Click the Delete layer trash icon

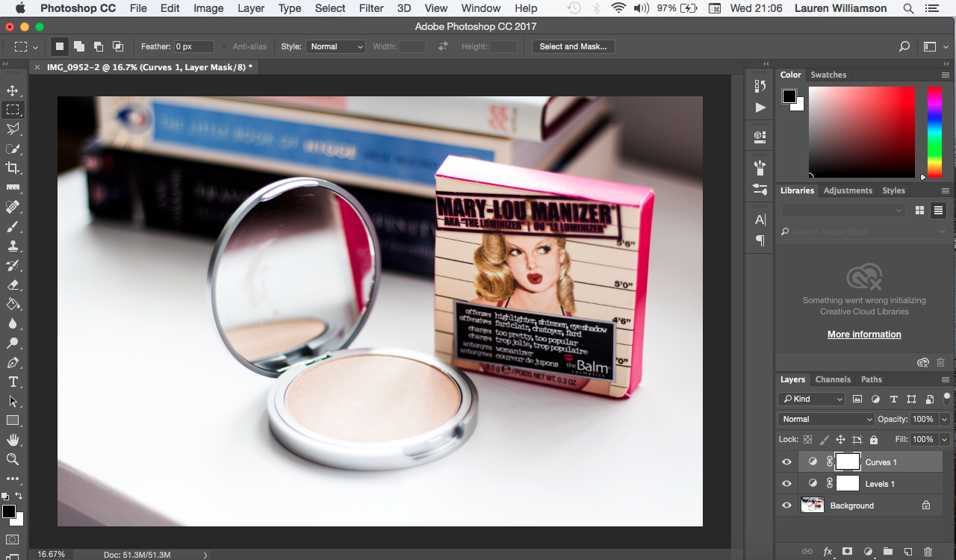(x=928, y=552)
